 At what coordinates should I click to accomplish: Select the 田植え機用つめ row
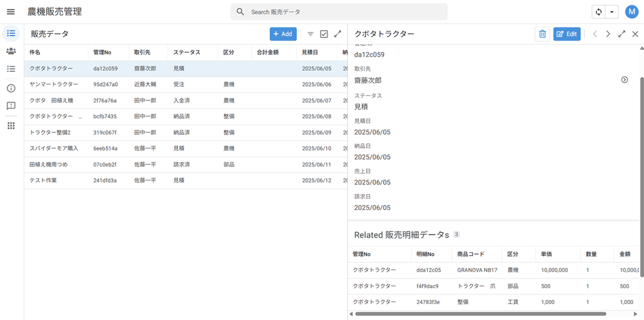(186, 165)
